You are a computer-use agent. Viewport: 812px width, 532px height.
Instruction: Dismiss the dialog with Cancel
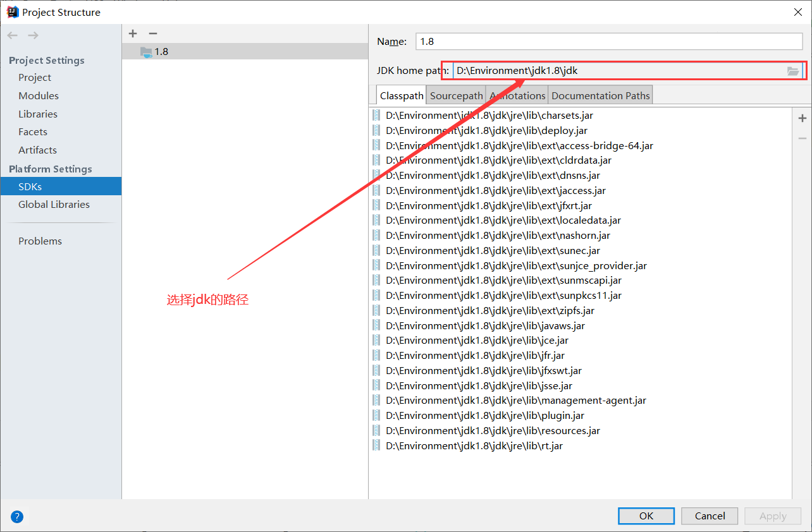coord(709,516)
